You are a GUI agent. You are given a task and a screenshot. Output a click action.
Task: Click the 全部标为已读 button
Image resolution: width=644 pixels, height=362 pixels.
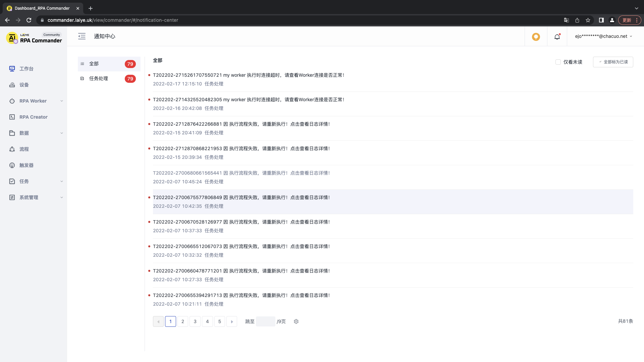613,62
